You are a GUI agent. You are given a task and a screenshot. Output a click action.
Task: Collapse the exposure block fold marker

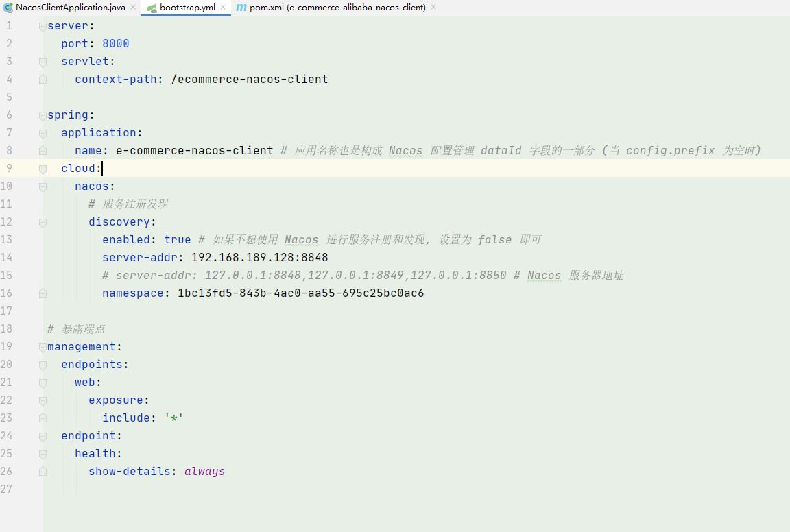(43, 400)
